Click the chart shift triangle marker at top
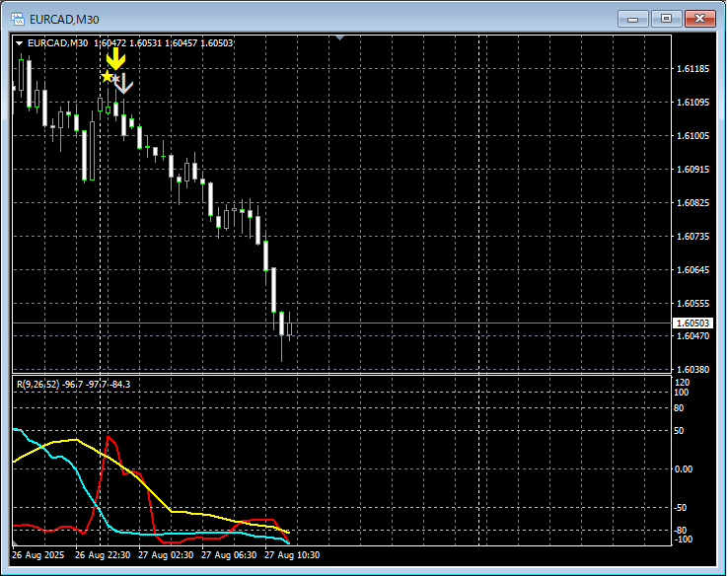The image size is (728, 576). click(x=340, y=37)
